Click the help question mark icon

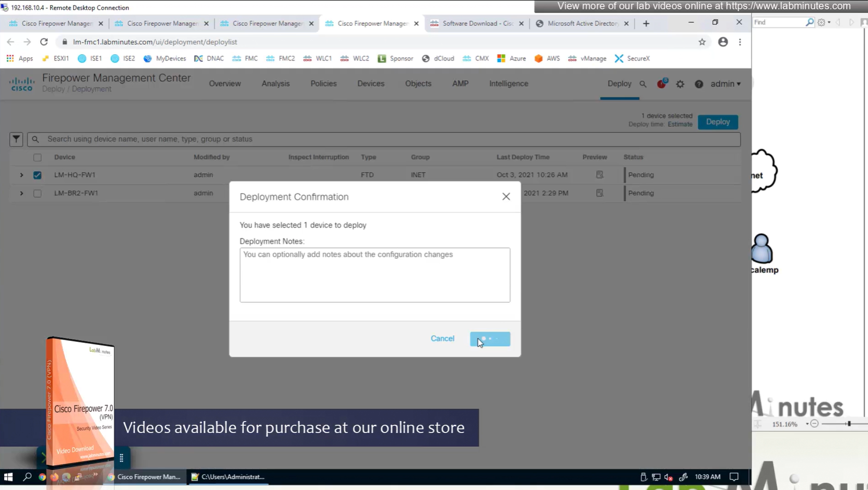699,84
